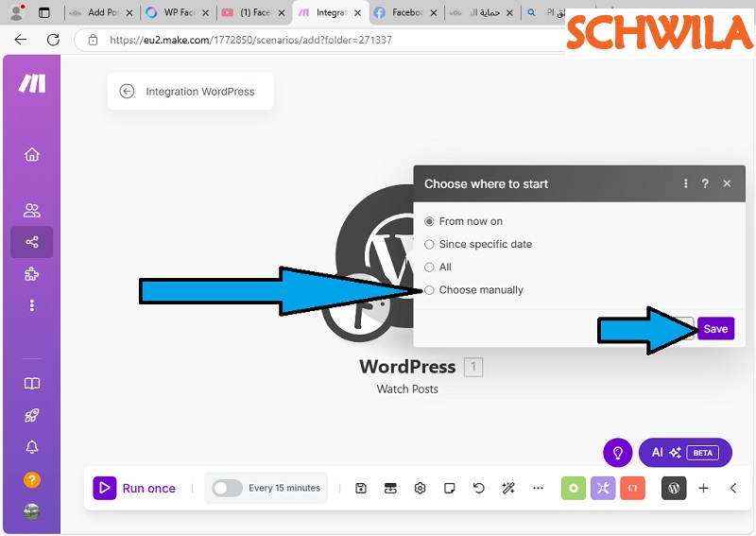Open the orange Help question icon
The height and width of the screenshot is (536, 756).
tap(32, 480)
